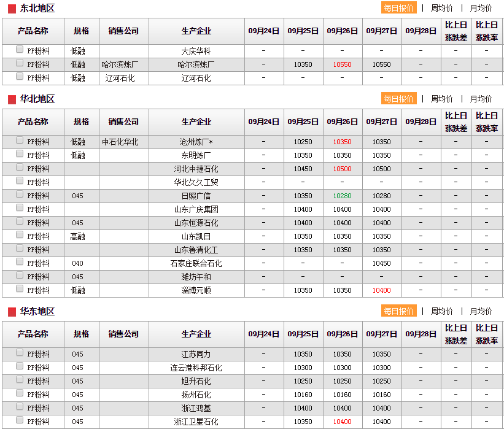Switch to 周均价 in 华北地区 section

point(441,99)
